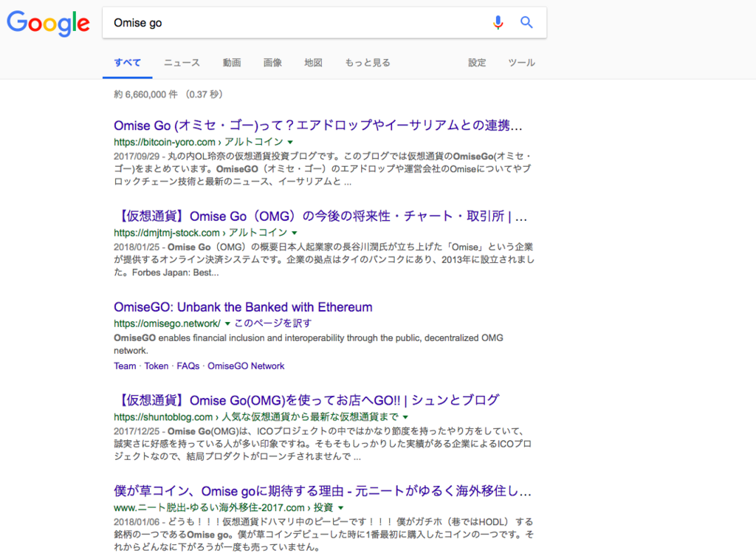Open the ツール search tools
The image size is (756, 559).
coord(522,63)
